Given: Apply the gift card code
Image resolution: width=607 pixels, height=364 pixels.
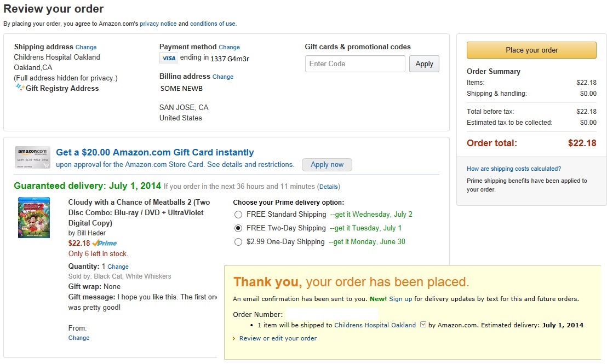Looking at the screenshot, I should click(x=424, y=64).
